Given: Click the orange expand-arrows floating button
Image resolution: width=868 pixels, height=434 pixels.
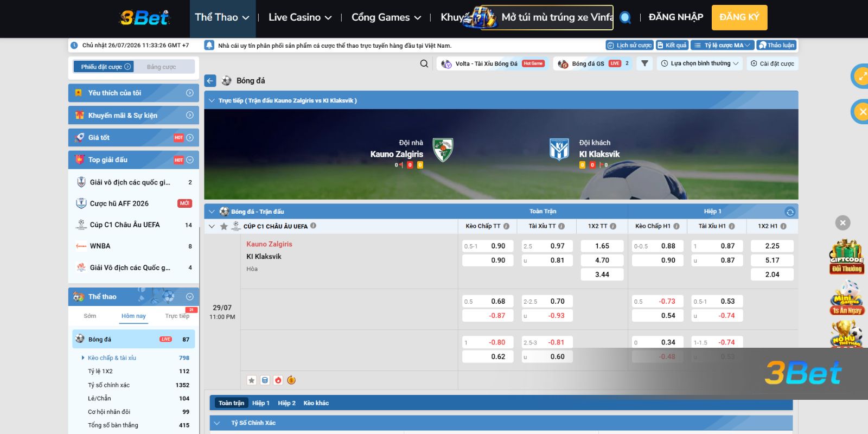Looking at the screenshot, I should [x=861, y=76].
